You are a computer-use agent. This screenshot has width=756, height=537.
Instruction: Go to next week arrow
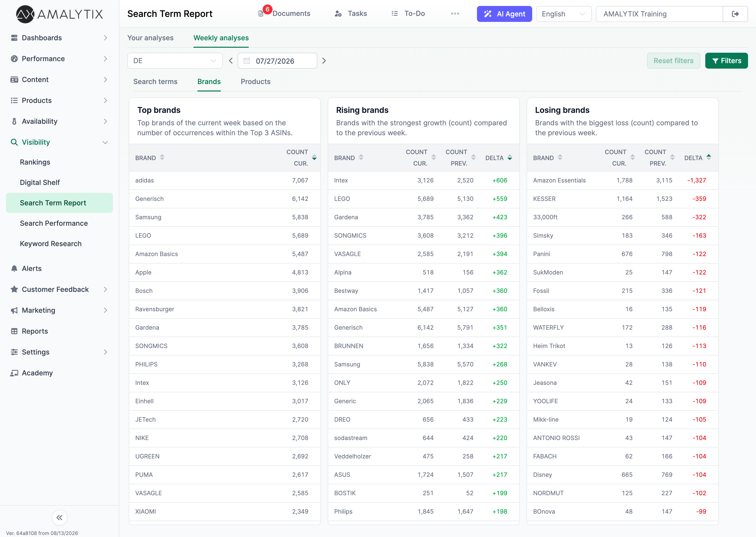click(324, 60)
